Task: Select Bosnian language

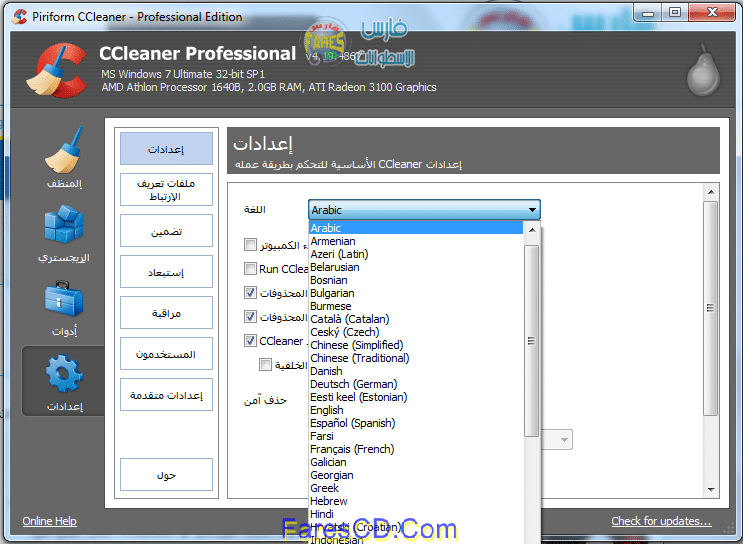Action: click(416, 280)
